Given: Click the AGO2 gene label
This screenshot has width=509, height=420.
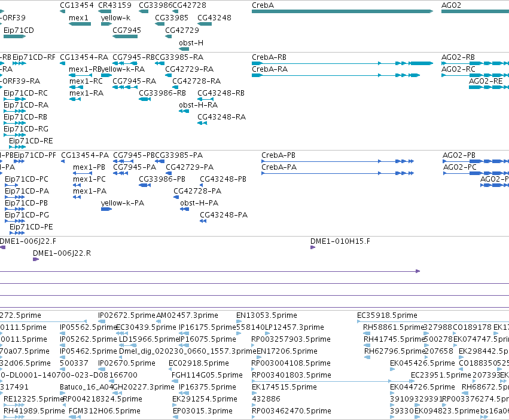Looking at the screenshot, I should tap(451, 5).
